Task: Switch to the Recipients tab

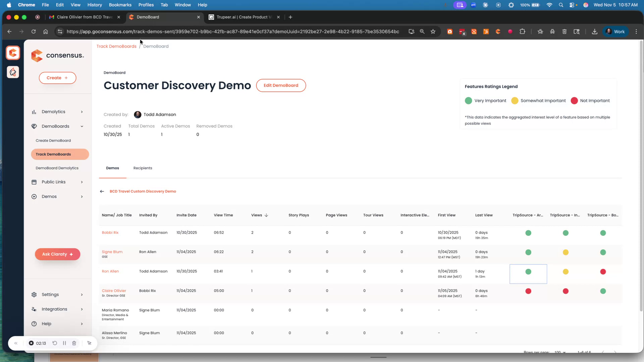Action: [143, 168]
